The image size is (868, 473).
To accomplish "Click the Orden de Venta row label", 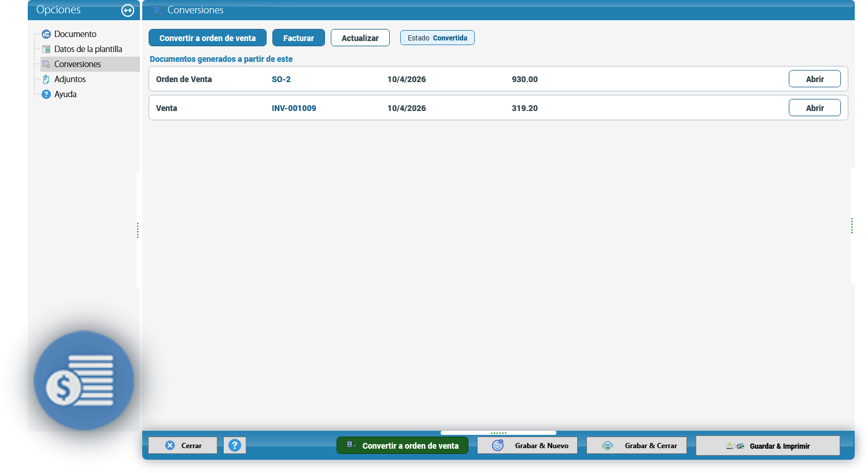I will [x=184, y=79].
